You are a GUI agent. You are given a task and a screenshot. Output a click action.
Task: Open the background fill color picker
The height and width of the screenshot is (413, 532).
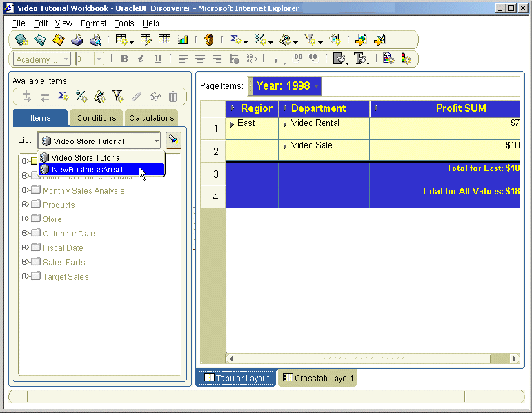pyautogui.click(x=339, y=59)
